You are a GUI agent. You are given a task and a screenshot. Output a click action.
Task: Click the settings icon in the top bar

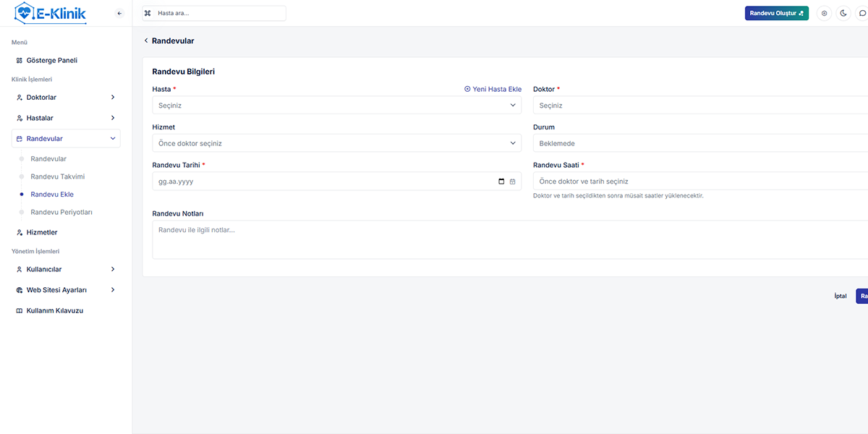coord(824,13)
